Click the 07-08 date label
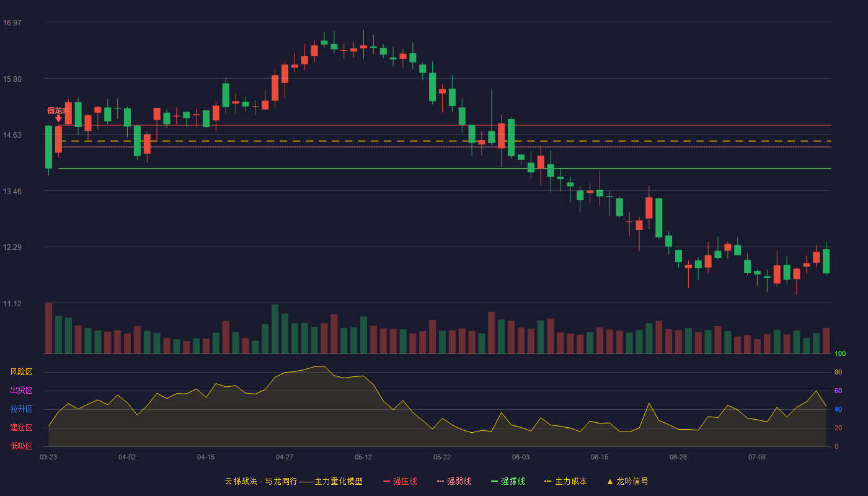Viewport: 868px width, 496px height. (x=757, y=457)
